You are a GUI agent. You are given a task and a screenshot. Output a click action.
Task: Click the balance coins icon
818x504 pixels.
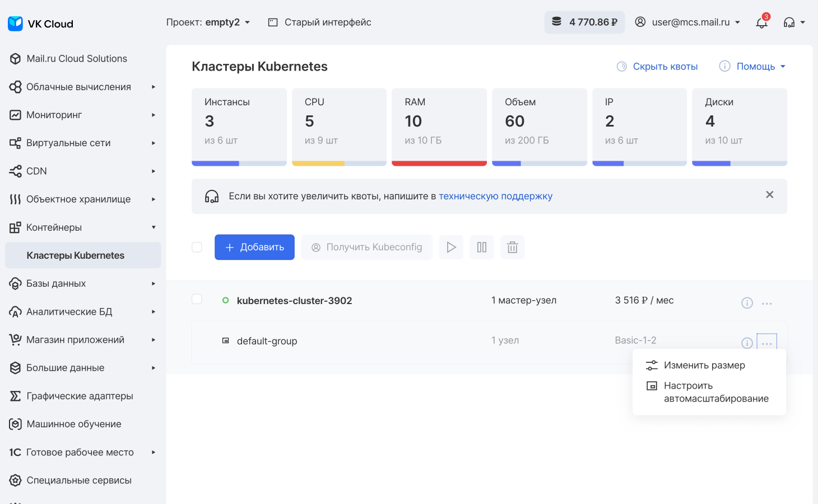click(x=556, y=22)
